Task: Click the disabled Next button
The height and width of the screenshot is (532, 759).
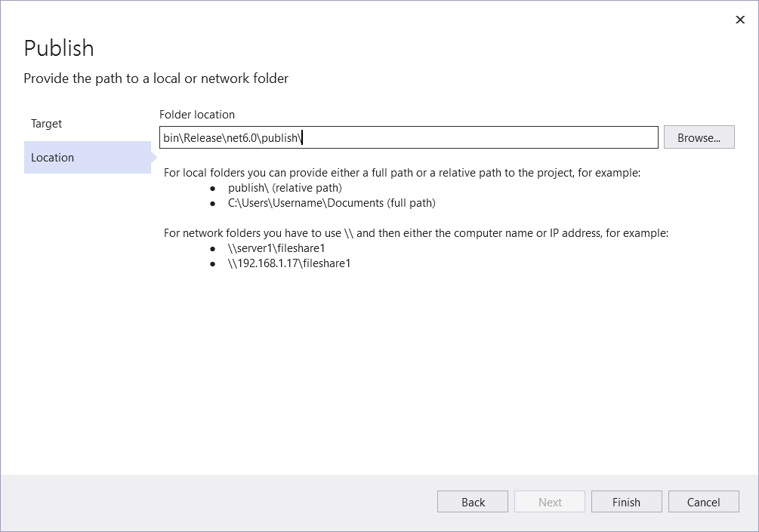Action: pos(550,502)
